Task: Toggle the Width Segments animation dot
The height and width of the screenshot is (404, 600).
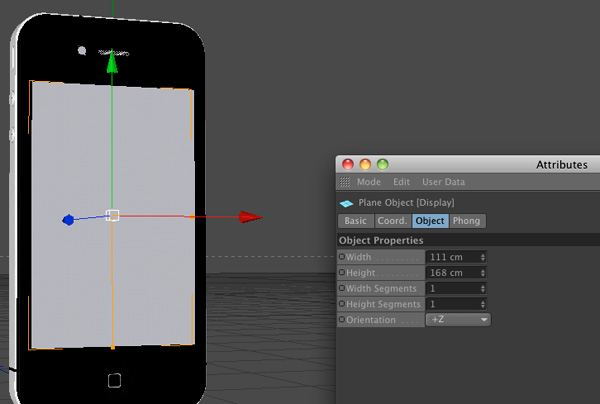Action: (342, 288)
